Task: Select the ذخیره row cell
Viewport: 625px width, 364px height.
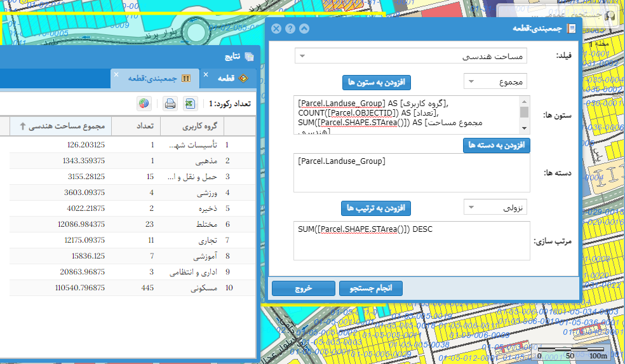Action: [x=192, y=208]
